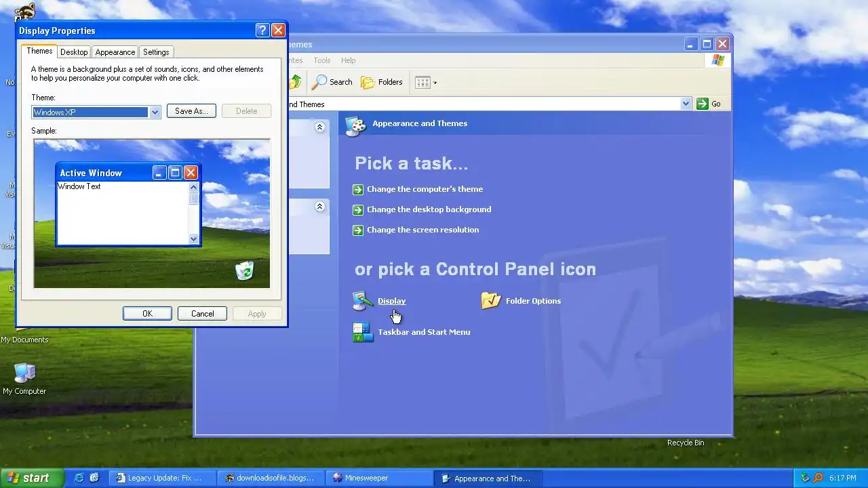Viewport: 868px width, 488px height.
Task: Select the My Documents desktop label
Action: click(24, 340)
